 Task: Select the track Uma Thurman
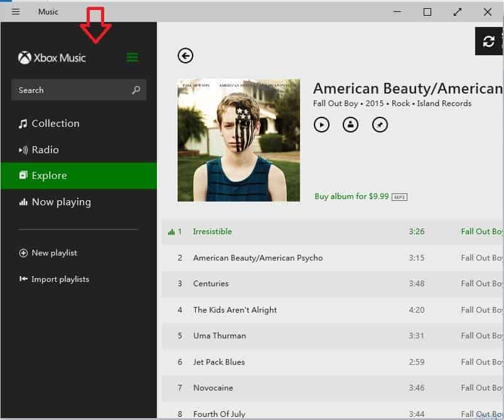point(333,336)
